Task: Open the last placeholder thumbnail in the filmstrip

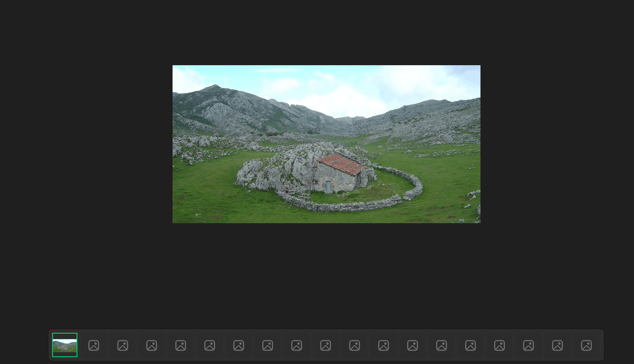Action: point(586,345)
